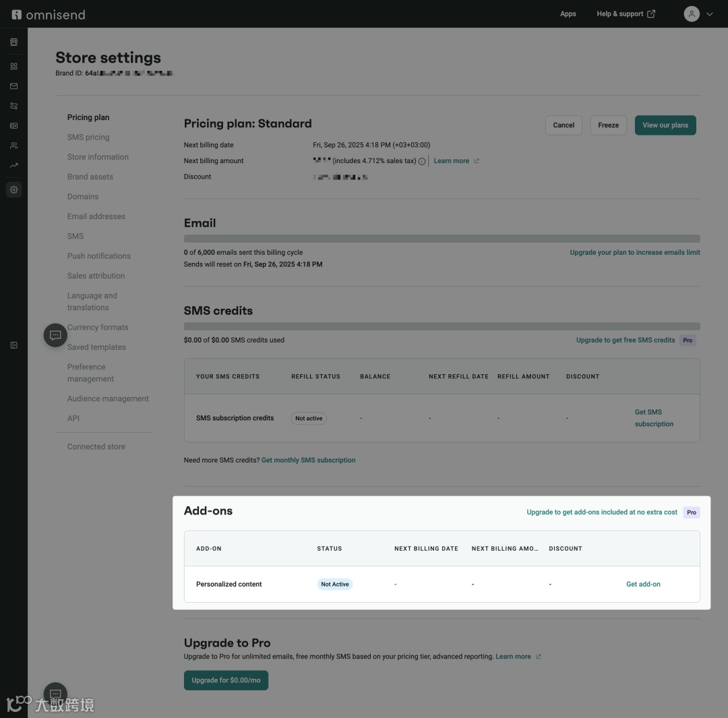Expand the account menu chevron
Screen dimensions: 728x718
click(709, 14)
